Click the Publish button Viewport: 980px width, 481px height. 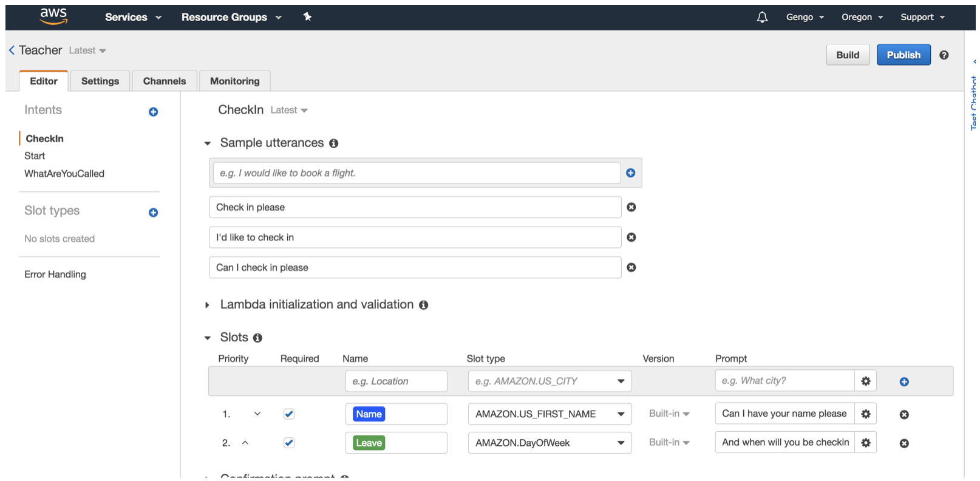(x=903, y=55)
